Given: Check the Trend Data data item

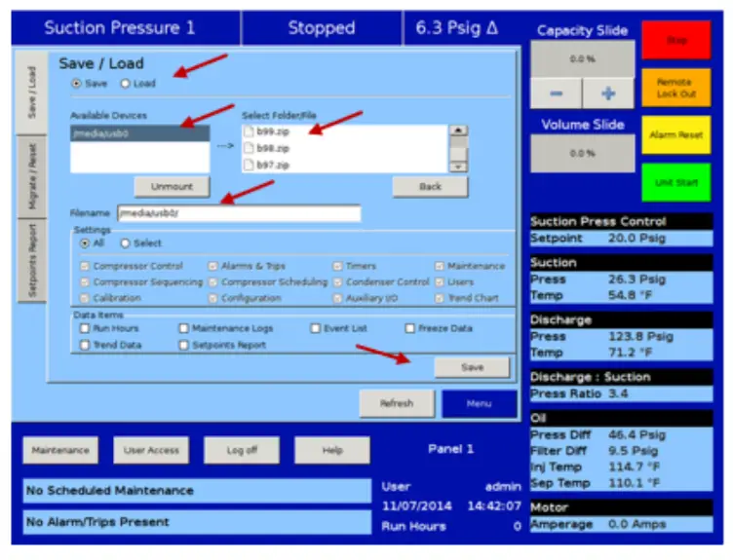Looking at the screenshot, I should coord(85,345).
